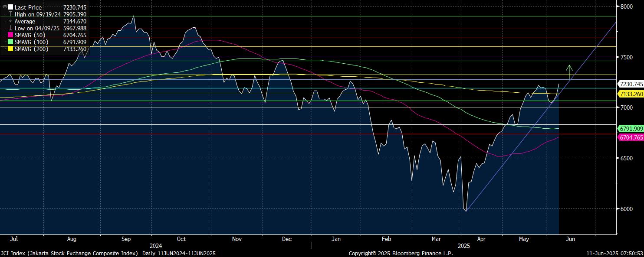Viewport: 644px width, 257px height.
Task: Click the magenta 6704.765 axis price tag
Action: (x=631, y=137)
